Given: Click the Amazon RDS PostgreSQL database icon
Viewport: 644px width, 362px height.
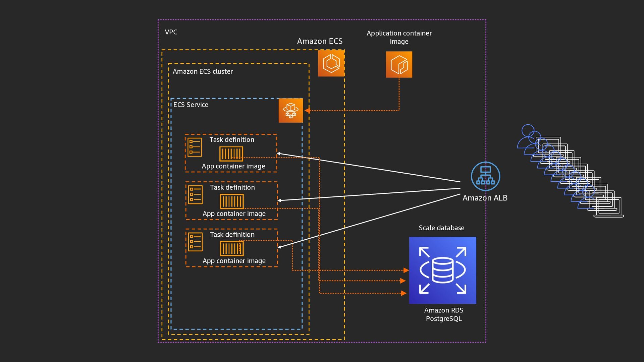Looking at the screenshot, I should pos(442,270).
